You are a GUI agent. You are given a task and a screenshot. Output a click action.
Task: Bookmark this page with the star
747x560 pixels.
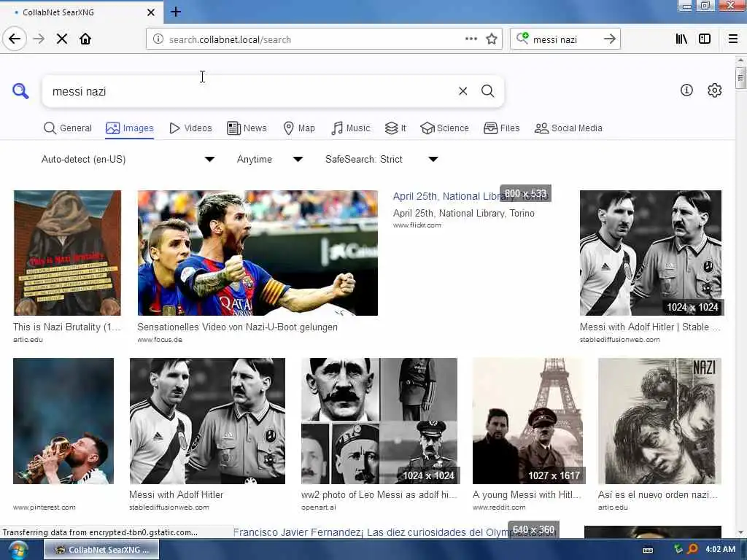tap(492, 39)
